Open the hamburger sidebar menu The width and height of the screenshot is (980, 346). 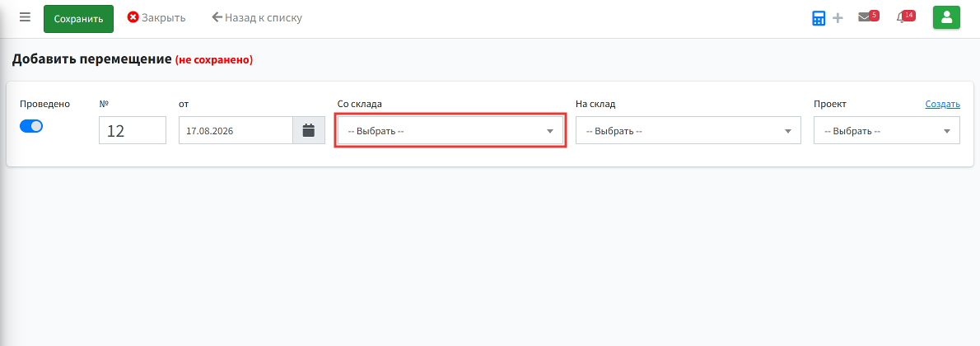25,17
